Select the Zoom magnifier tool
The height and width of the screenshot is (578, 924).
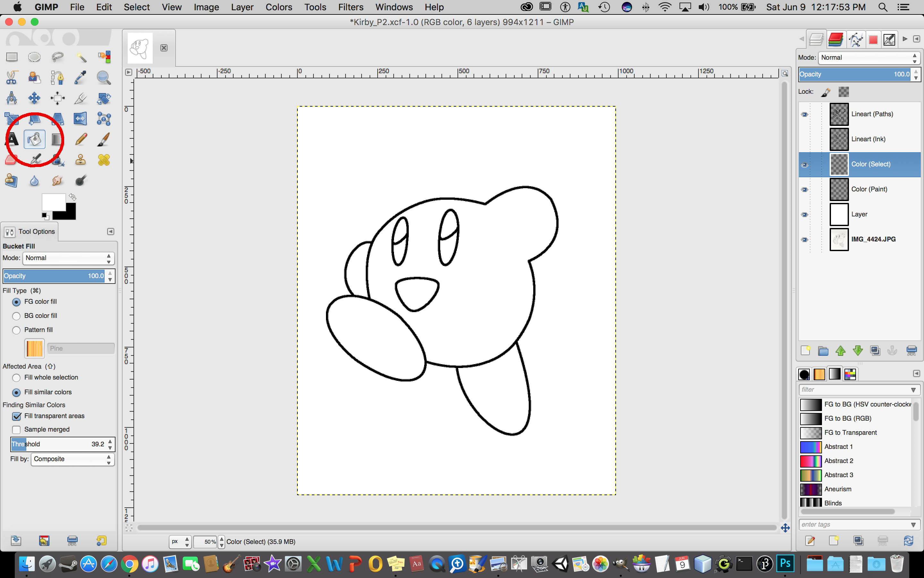(104, 78)
